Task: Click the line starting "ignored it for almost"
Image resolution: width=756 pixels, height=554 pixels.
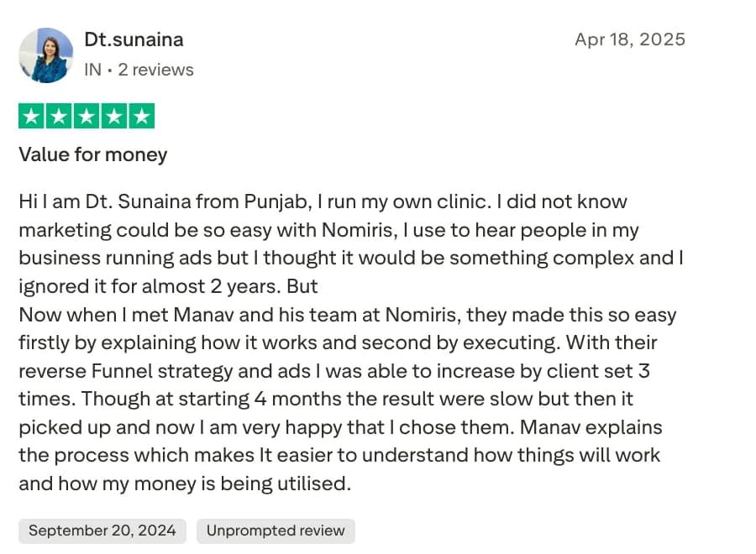Action: tap(168, 285)
